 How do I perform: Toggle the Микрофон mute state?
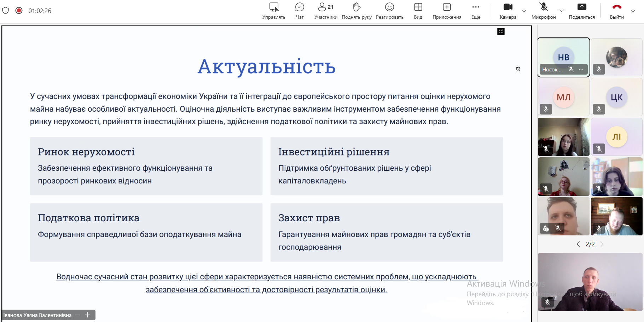click(544, 11)
